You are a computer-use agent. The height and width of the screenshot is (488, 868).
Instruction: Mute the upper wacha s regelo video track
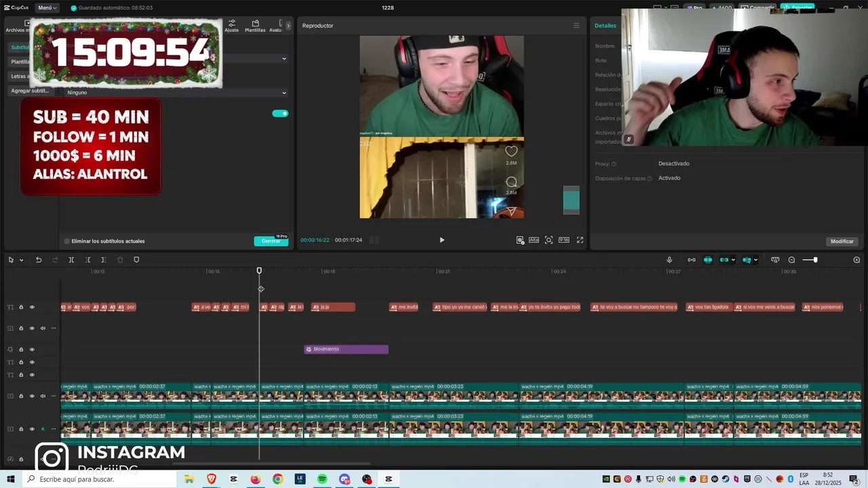(43, 396)
